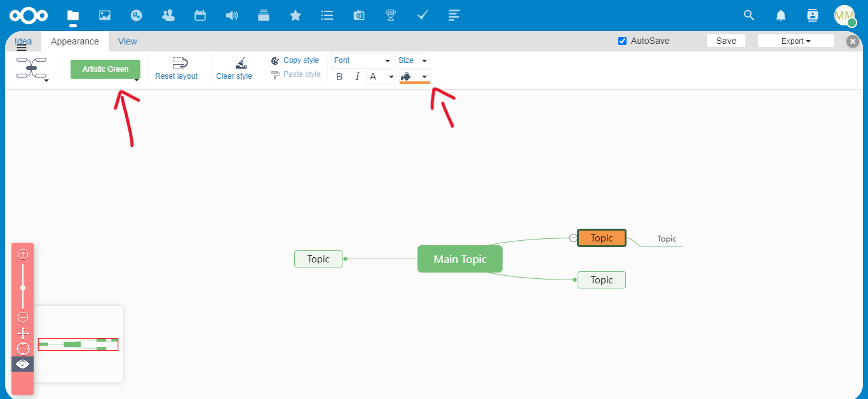Open the Contacts app icon

coord(168,15)
